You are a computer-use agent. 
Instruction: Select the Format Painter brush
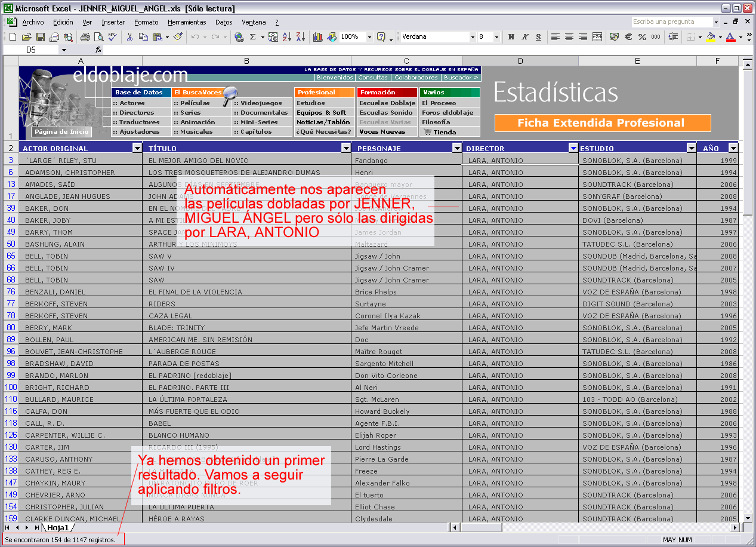coord(178,37)
